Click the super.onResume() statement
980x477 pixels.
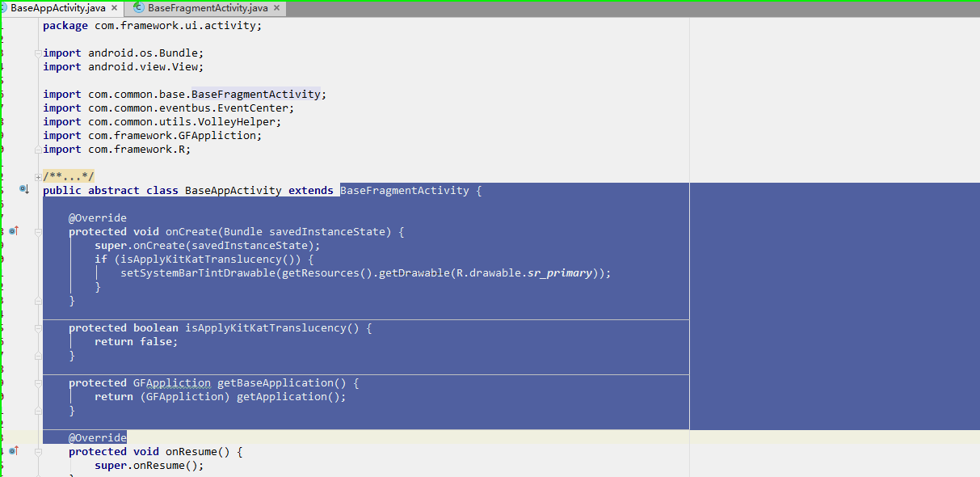pyautogui.click(x=149, y=465)
